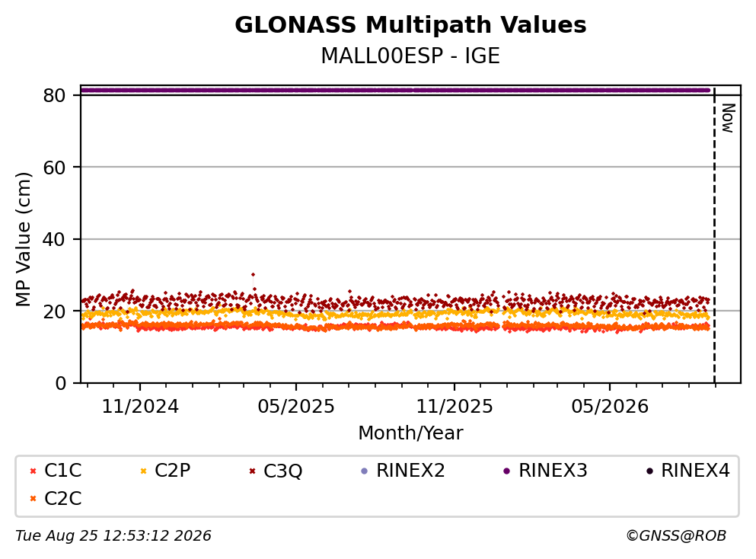Select the RINEX3 legend label text

[553, 471]
